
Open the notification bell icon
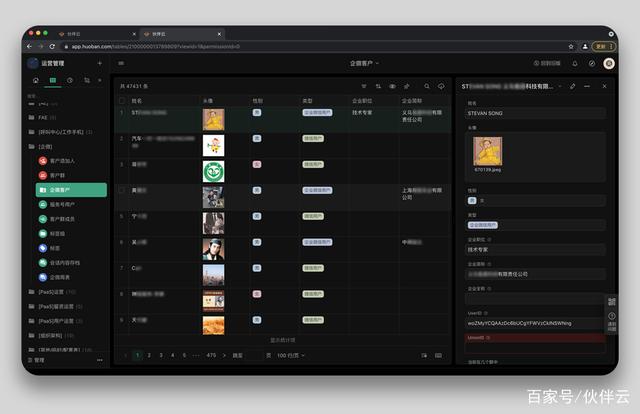[575, 63]
